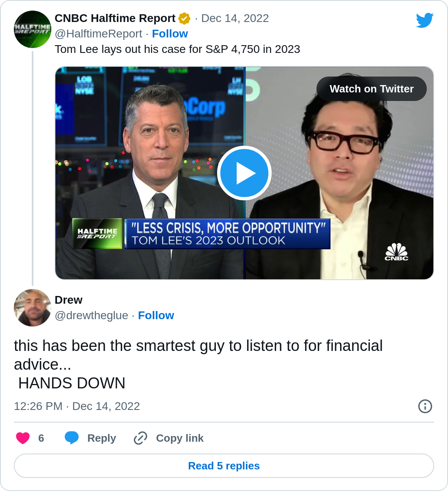Click the blue reply bubble icon

[x=72, y=438]
